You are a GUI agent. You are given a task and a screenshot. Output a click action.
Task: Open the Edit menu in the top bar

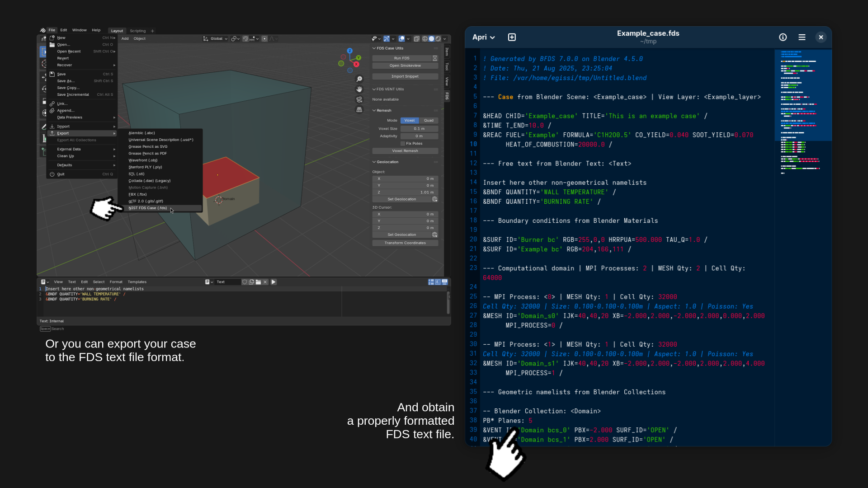64,30
